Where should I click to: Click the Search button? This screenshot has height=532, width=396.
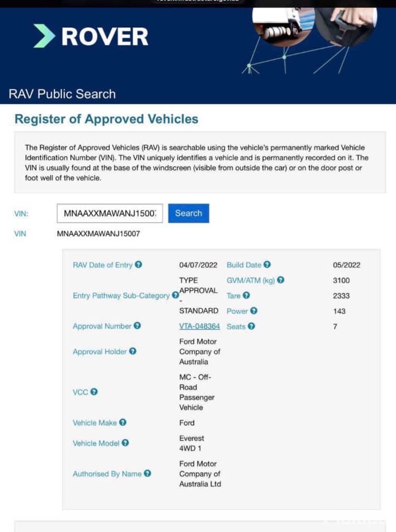click(x=189, y=213)
